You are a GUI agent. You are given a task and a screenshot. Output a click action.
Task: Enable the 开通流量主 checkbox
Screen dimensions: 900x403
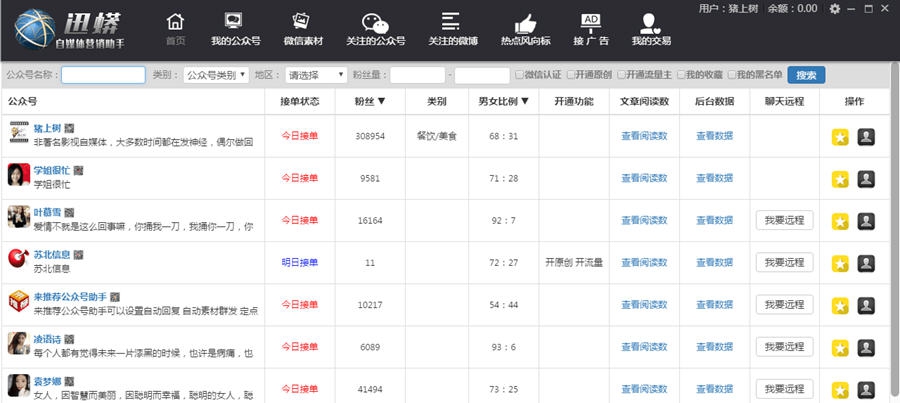(x=622, y=75)
